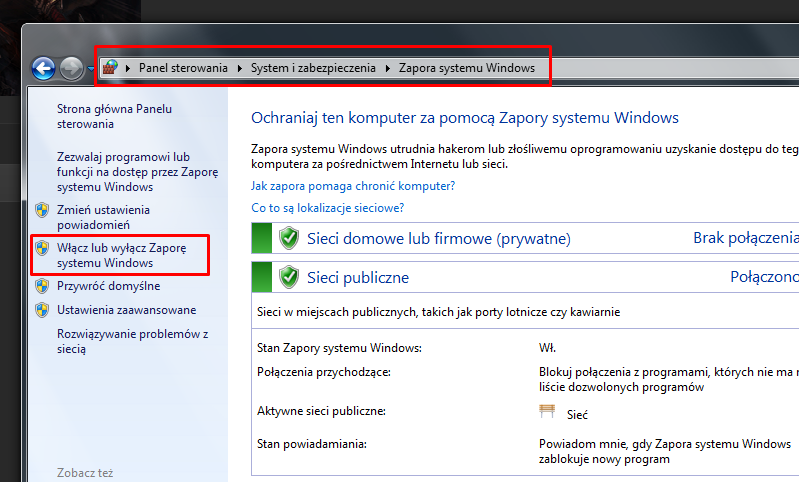799x482 pixels.
Task: Click the Połączenia przychodzące label
Action: coord(324,372)
